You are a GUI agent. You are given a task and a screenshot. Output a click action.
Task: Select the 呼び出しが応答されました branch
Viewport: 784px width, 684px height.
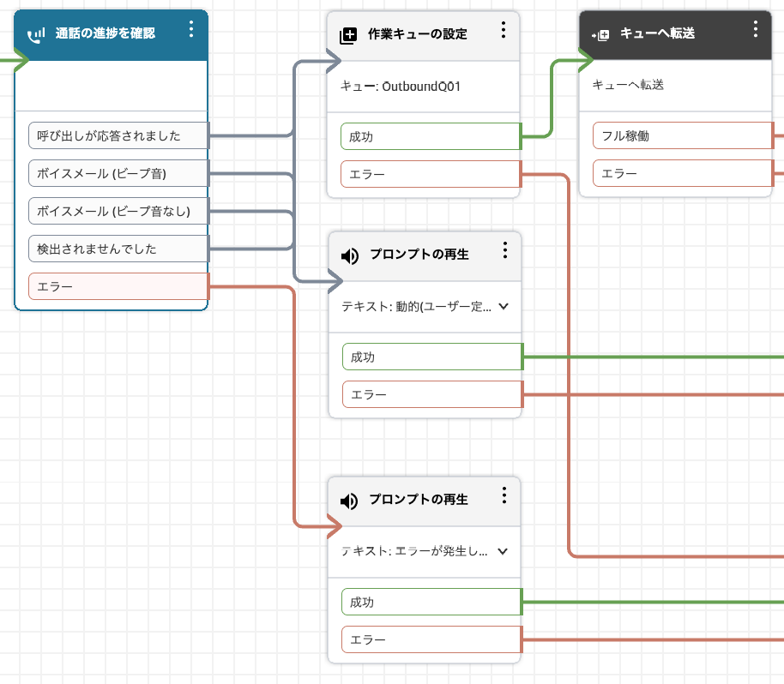[118, 135]
